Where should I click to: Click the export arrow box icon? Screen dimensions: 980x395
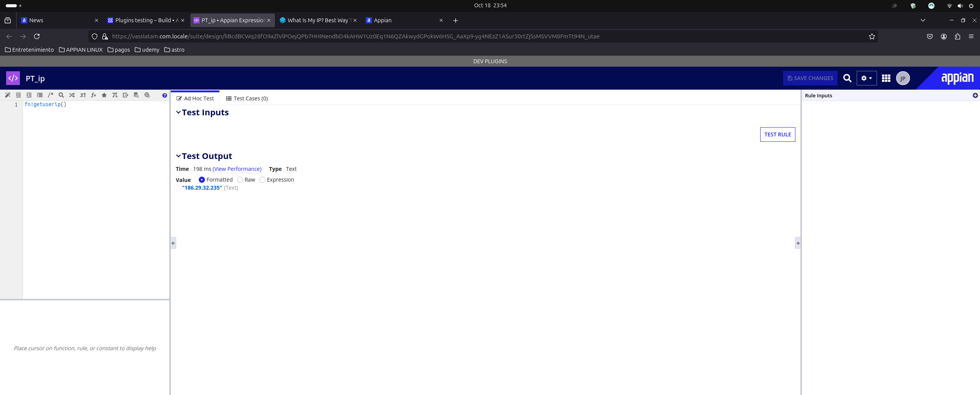pos(126,95)
